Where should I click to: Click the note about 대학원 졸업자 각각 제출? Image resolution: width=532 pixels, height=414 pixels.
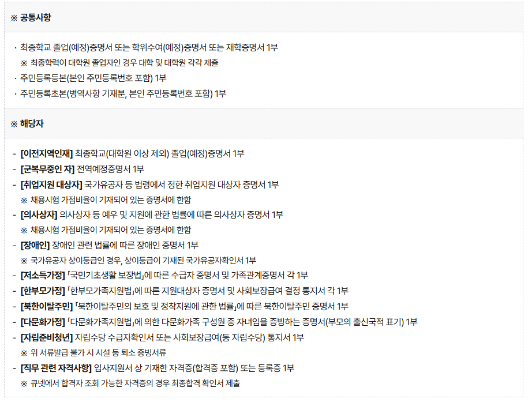(124, 62)
